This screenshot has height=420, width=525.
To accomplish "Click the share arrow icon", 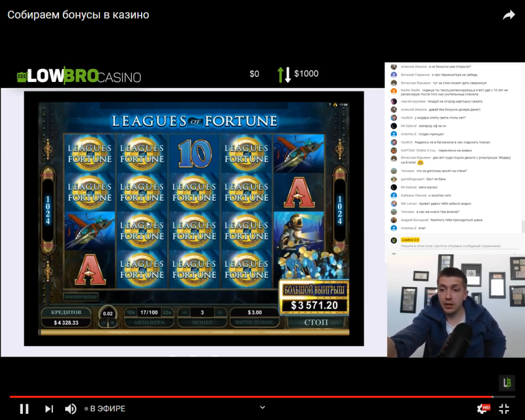I will point(508,15).
